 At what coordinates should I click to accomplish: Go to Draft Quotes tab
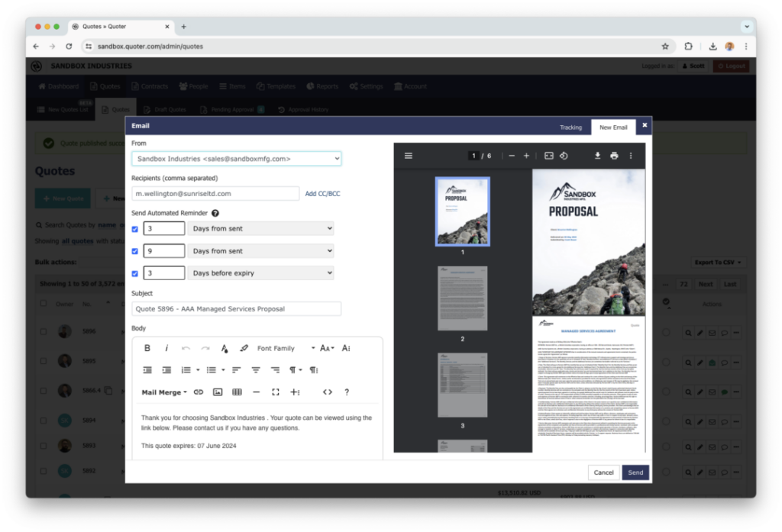click(165, 109)
